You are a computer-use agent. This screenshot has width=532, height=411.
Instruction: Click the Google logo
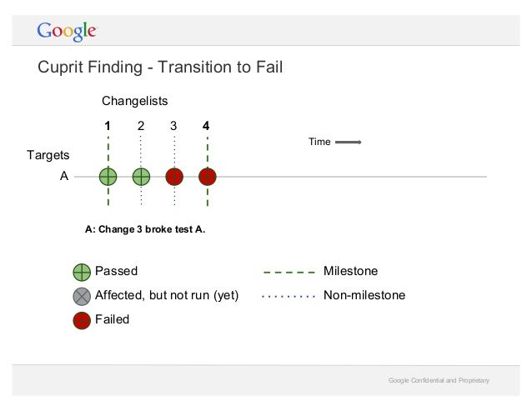pos(67,32)
